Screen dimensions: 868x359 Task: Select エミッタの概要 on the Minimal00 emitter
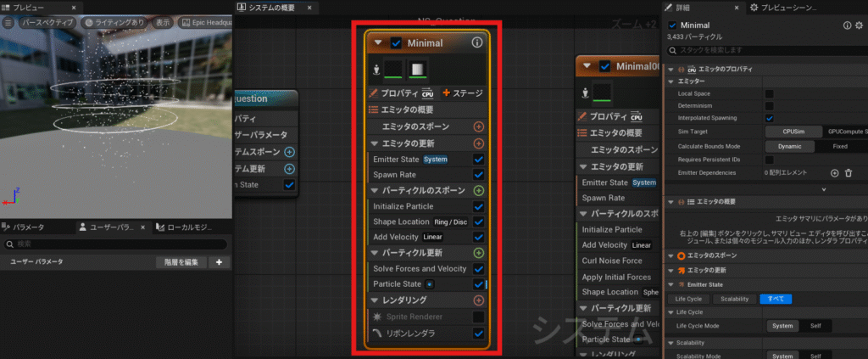[617, 133]
